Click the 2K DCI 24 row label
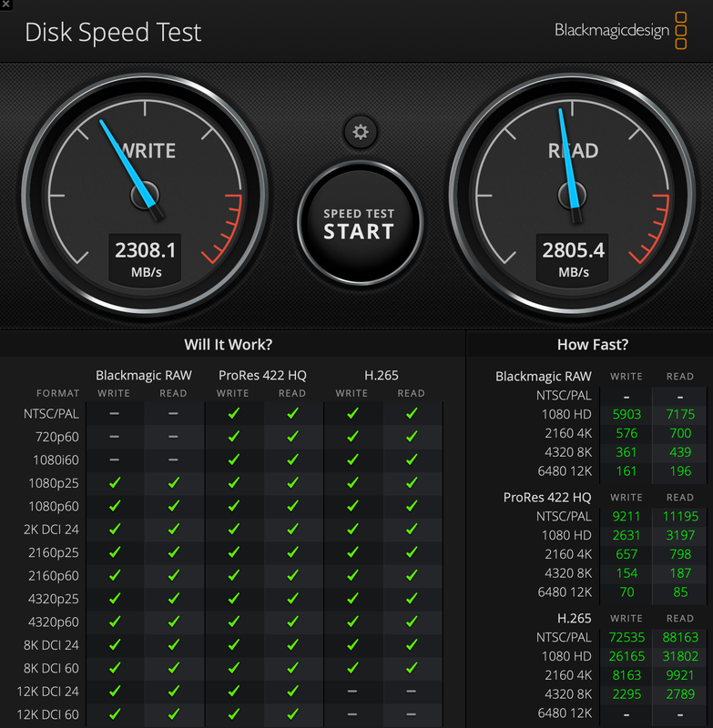Screen dimensions: 713x728 click(51, 530)
